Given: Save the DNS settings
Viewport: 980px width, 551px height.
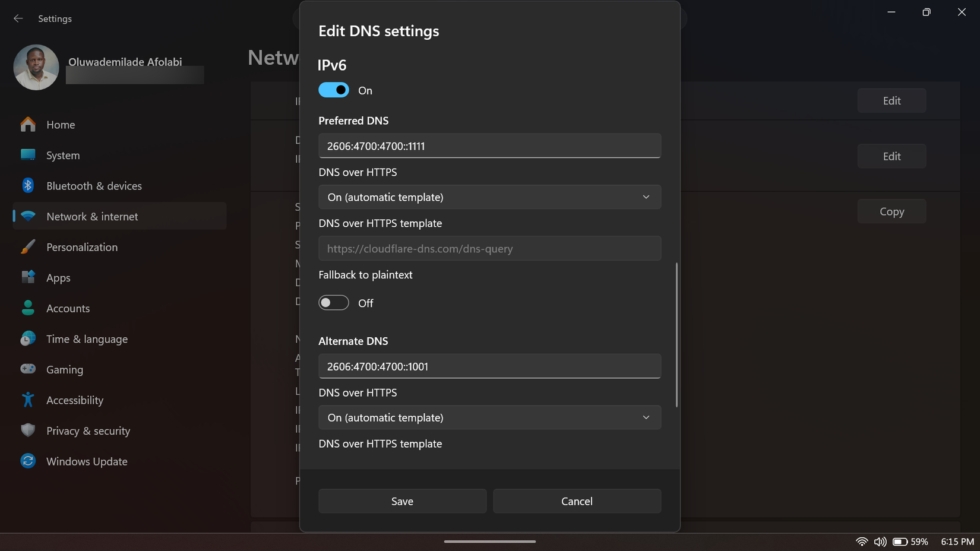Looking at the screenshot, I should point(402,501).
